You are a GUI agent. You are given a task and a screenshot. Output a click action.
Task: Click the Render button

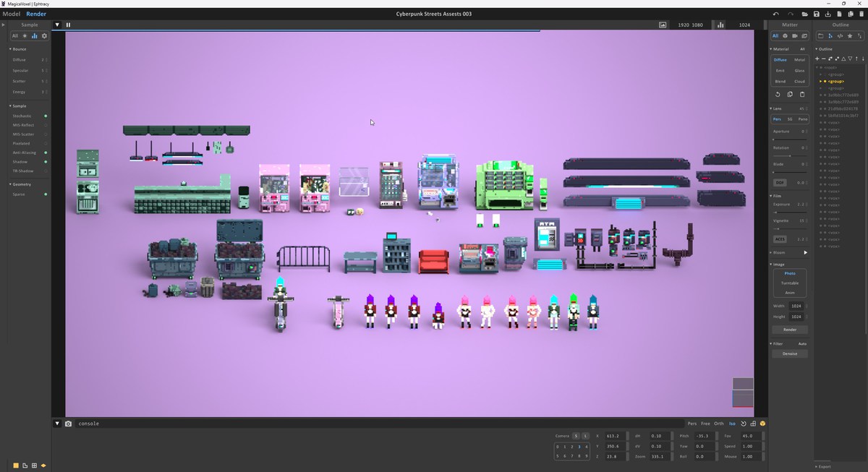(790, 329)
